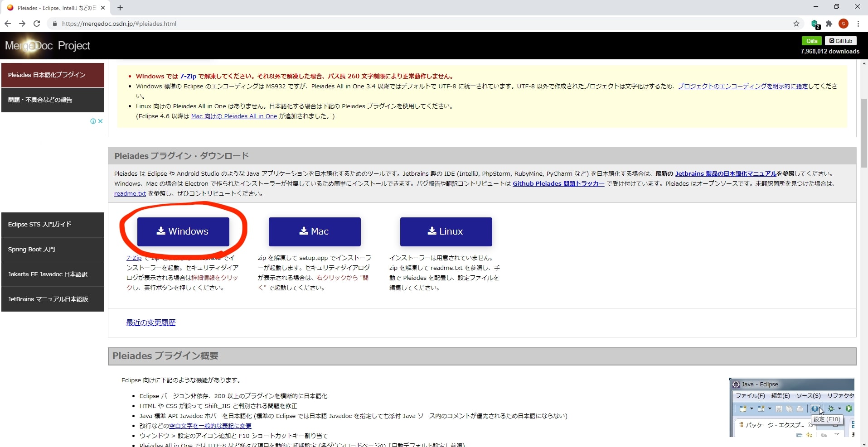Open 空白文字を一般的な表記に変更 link
The width and height of the screenshot is (868, 447).
(210, 426)
